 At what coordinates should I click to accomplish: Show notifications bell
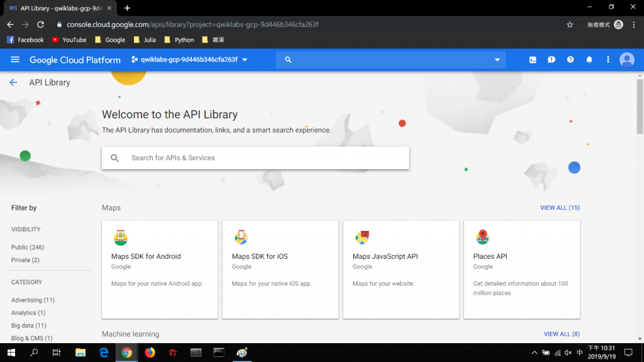[x=589, y=60]
